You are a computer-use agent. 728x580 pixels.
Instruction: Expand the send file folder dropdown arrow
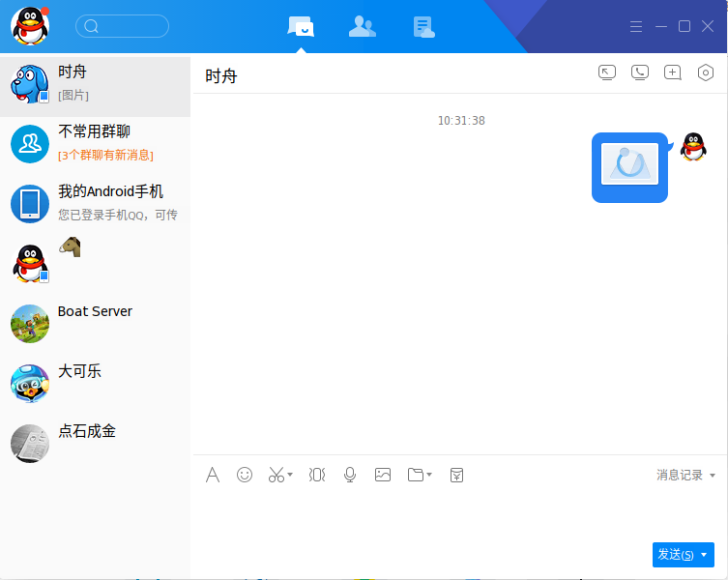tap(429, 476)
